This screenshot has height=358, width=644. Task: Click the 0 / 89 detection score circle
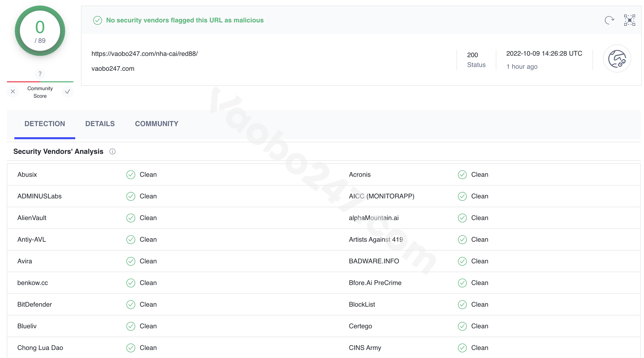40,31
